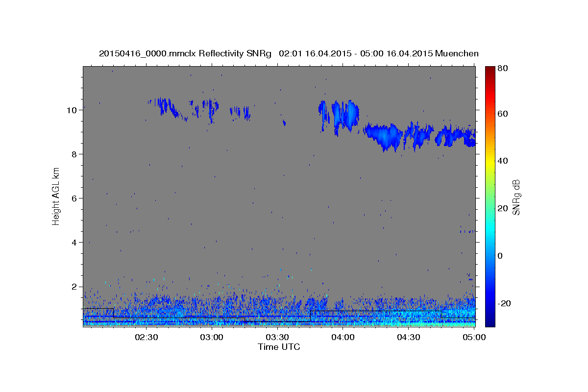
Task: Click the 03:30 time tick label
Action: 277,337
